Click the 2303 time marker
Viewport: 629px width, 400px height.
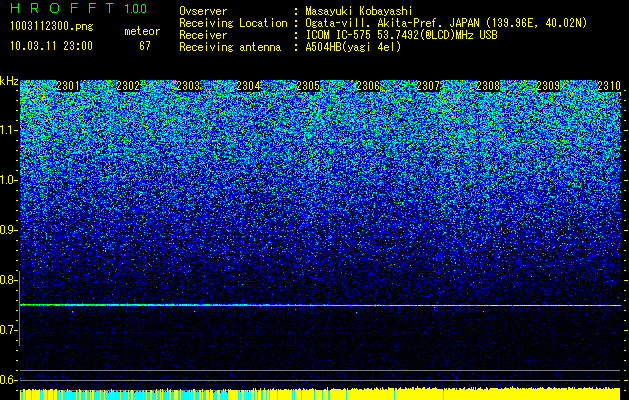coord(189,86)
